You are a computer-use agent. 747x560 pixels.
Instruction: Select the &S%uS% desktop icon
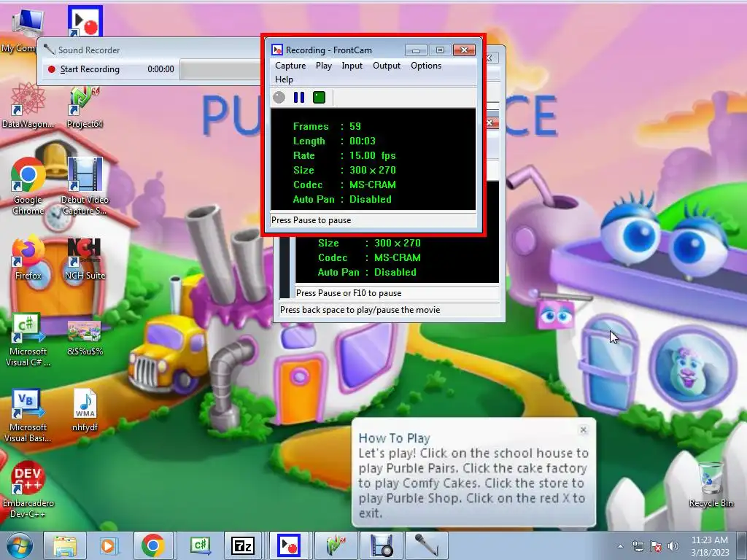(x=85, y=339)
